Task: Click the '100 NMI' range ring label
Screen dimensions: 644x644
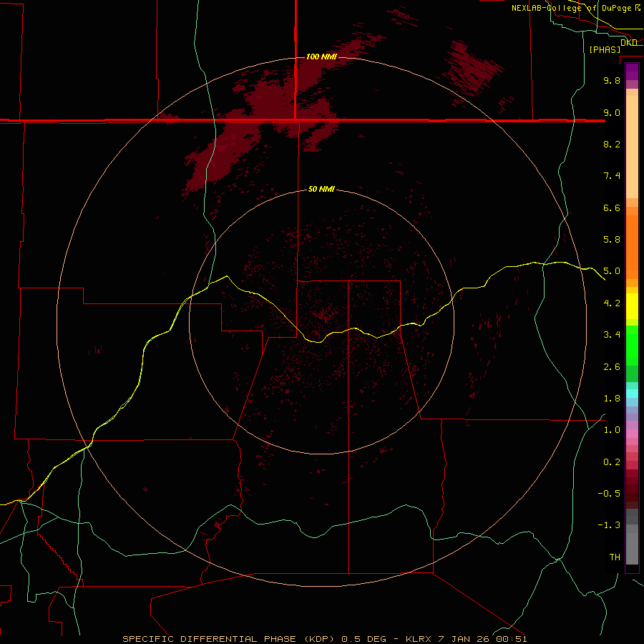Action: pos(321,57)
